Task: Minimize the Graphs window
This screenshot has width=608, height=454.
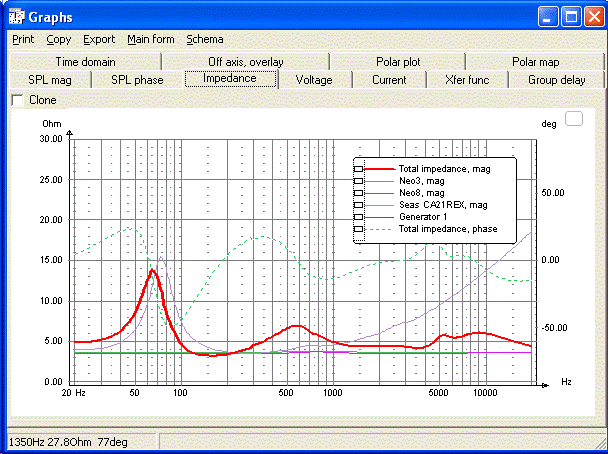Action: click(x=548, y=17)
